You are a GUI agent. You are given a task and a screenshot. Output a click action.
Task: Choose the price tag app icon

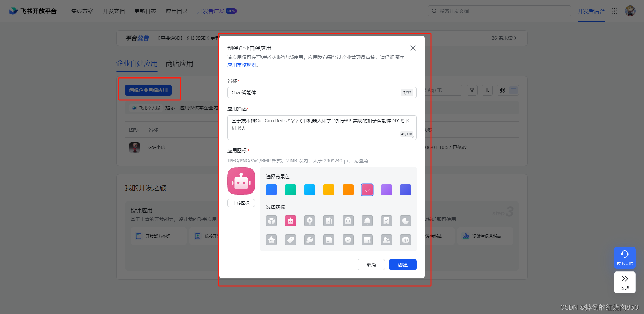[x=290, y=240]
